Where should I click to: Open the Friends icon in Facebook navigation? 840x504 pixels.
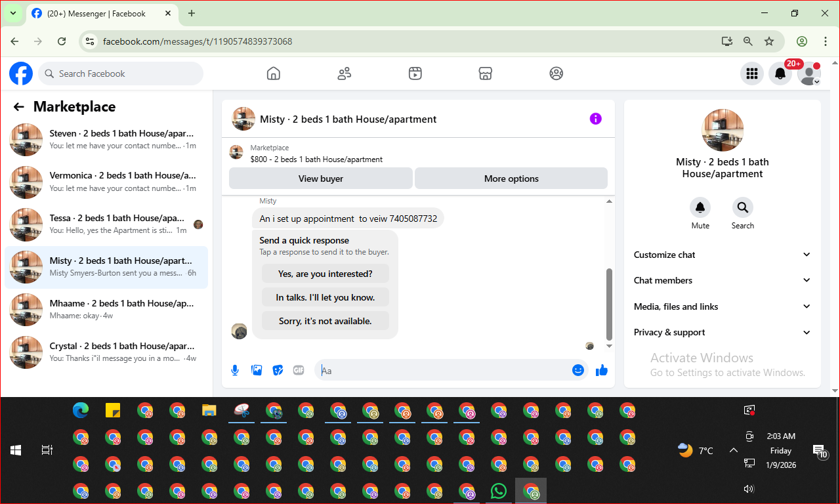pos(345,73)
